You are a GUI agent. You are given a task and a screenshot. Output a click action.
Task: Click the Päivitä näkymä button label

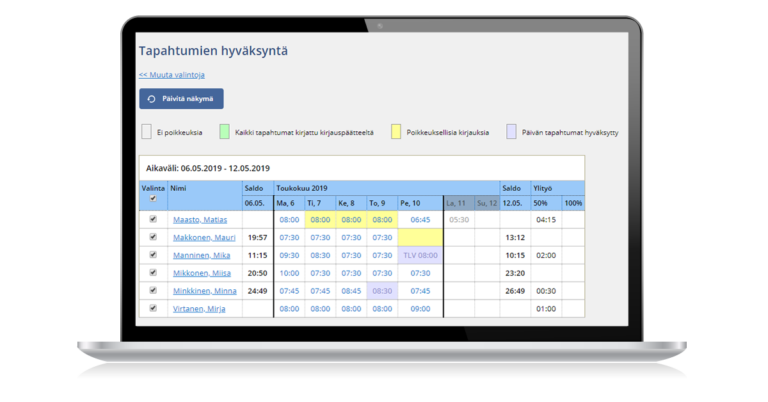tap(187, 99)
